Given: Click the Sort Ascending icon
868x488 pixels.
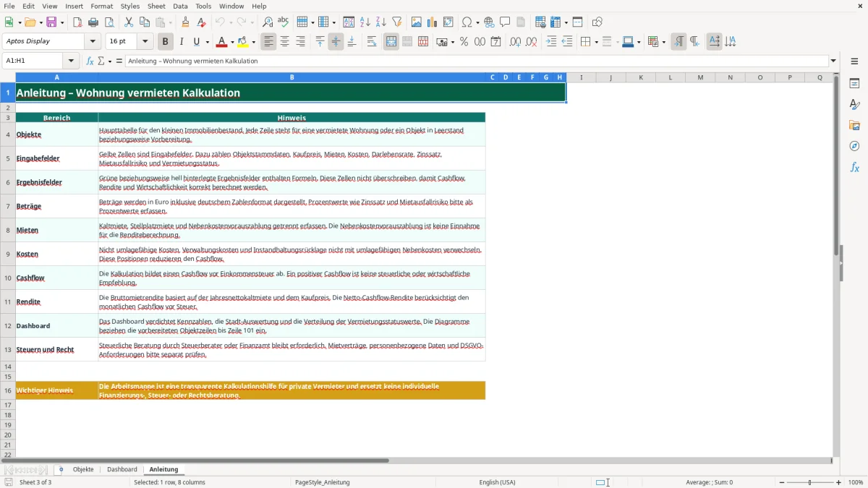Looking at the screenshot, I should 365,22.
